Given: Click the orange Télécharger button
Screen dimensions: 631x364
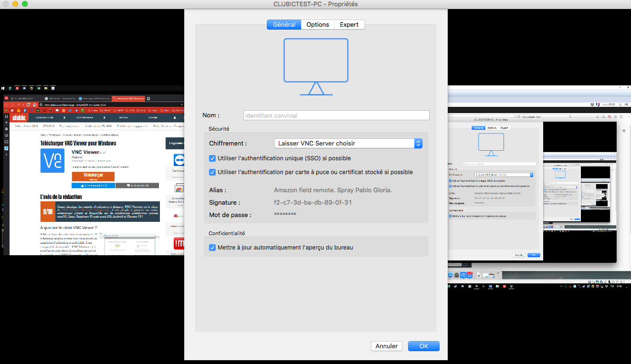Looking at the screenshot, I should pyautogui.click(x=93, y=176).
